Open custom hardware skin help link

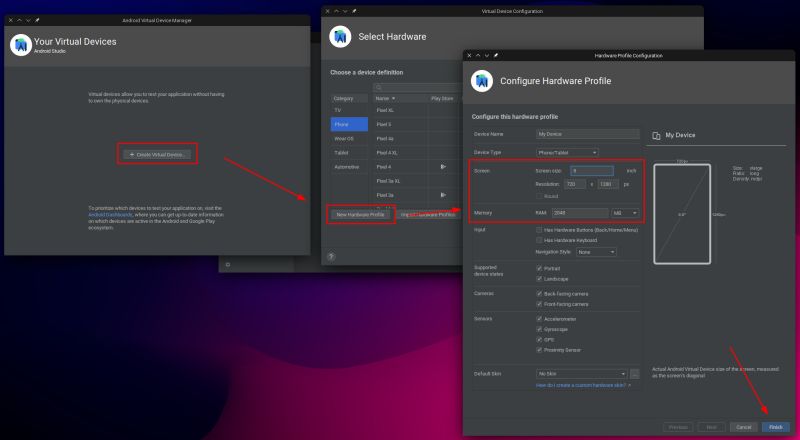(x=583, y=385)
